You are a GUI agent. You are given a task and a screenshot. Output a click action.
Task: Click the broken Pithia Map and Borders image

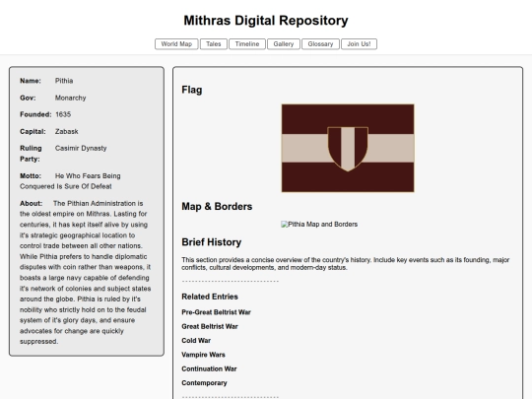point(319,225)
